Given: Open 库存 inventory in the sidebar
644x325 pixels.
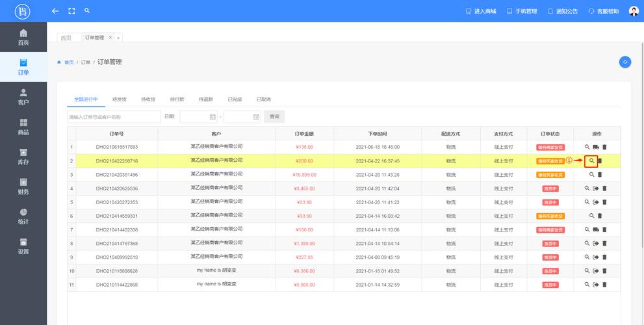Looking at the screenshot, I should click(x=23, y=157).
